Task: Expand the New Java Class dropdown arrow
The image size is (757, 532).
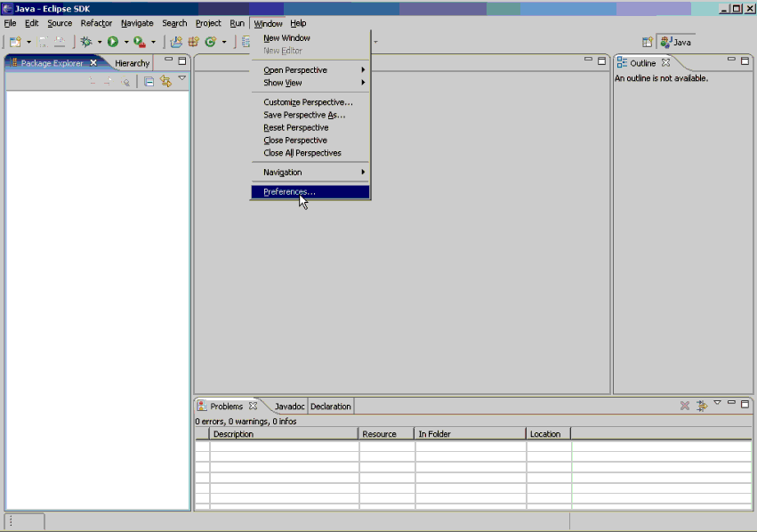Action: click(224, 43)
